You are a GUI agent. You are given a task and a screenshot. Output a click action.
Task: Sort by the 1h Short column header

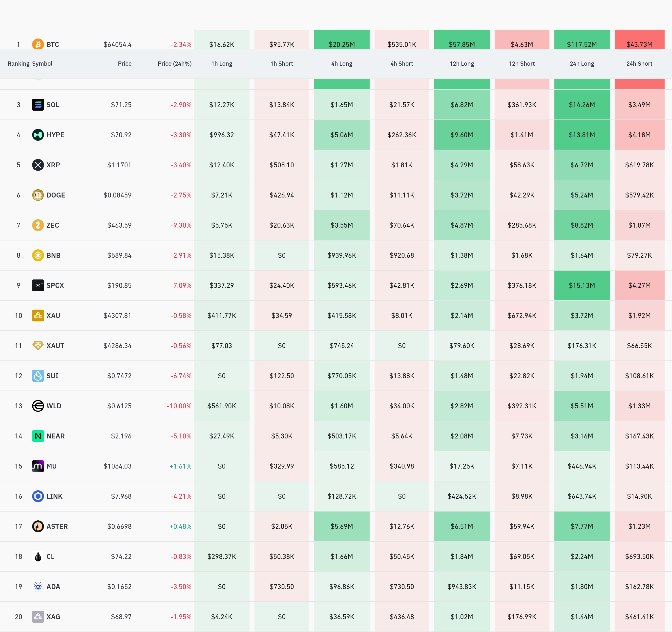(282, 63)
